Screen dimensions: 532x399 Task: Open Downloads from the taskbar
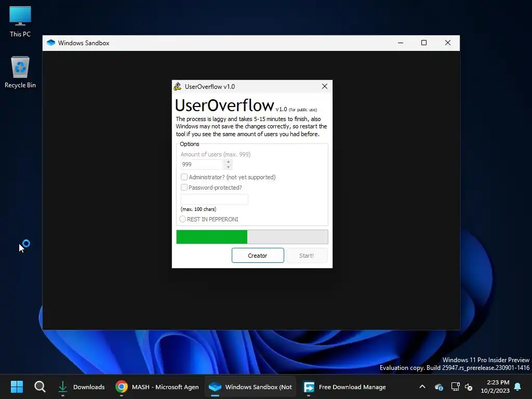(x=82, y=387)
